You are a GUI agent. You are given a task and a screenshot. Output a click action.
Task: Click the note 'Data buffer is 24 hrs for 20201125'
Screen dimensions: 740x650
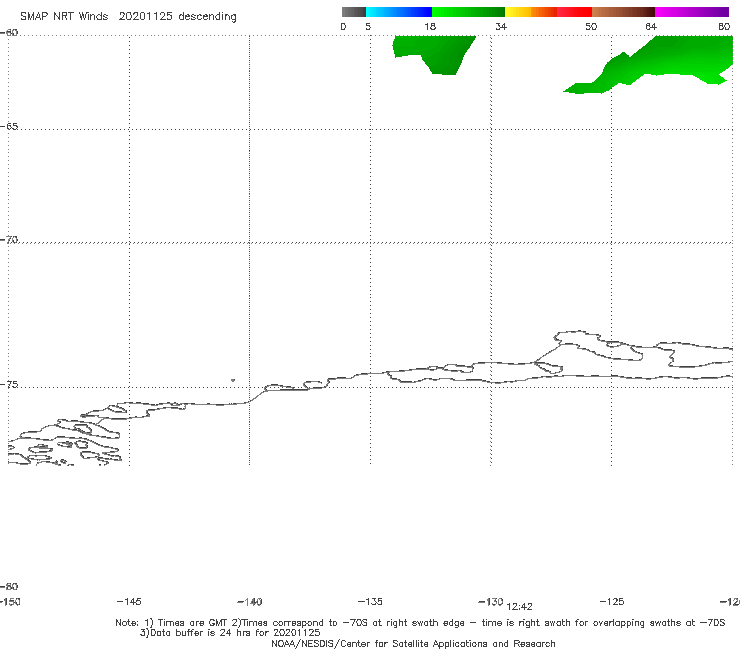pos(230,633)
